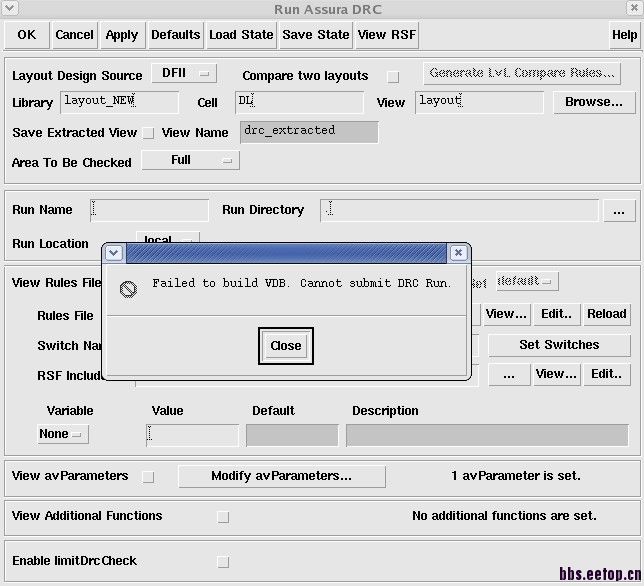Click the error stop icon in dialog
The width and height of the screenshot is (644, 586).
point(128,290)
